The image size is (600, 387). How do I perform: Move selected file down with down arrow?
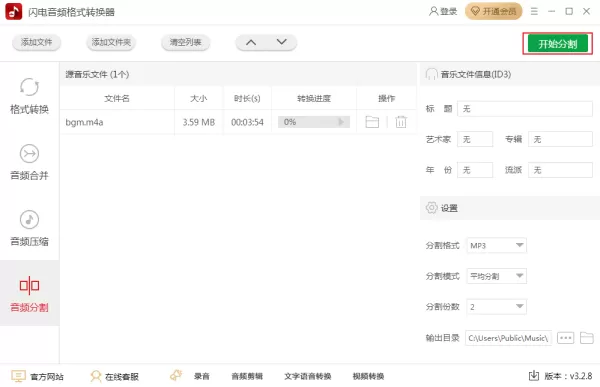tap(282, 42)
